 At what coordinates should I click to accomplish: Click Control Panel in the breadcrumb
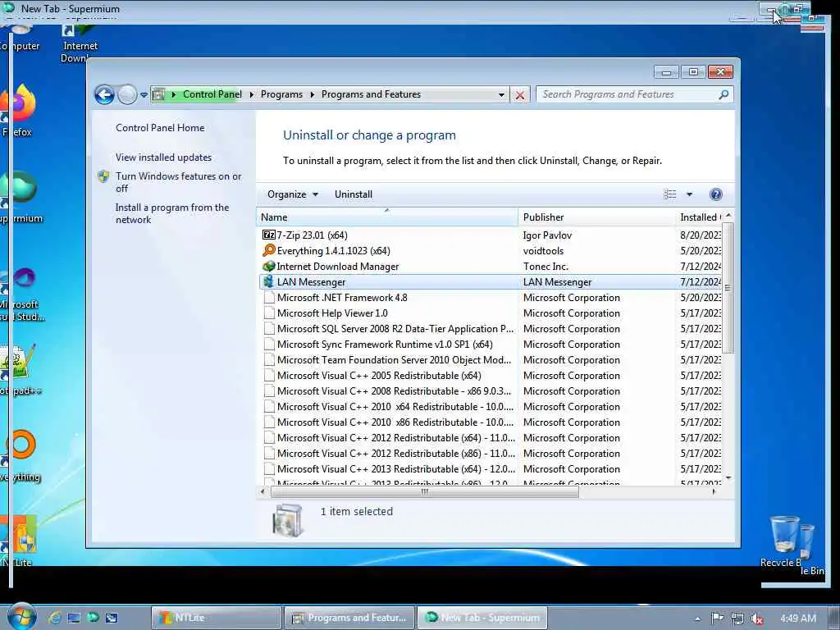click(x=212, y=94)
